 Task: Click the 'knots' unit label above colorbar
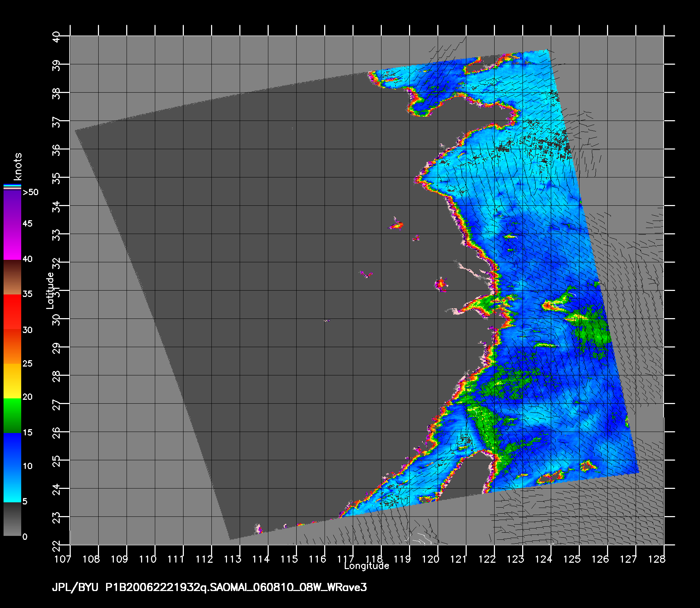point(18,166)
